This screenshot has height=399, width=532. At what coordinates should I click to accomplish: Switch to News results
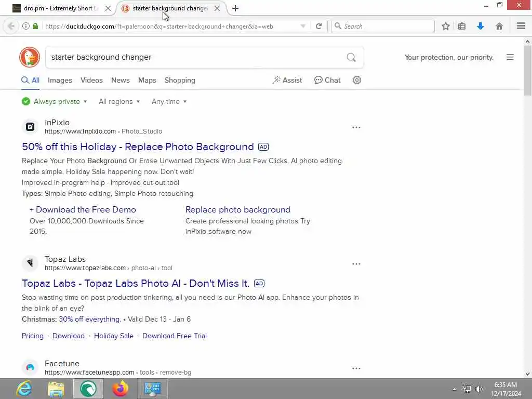tap(121, 80)
